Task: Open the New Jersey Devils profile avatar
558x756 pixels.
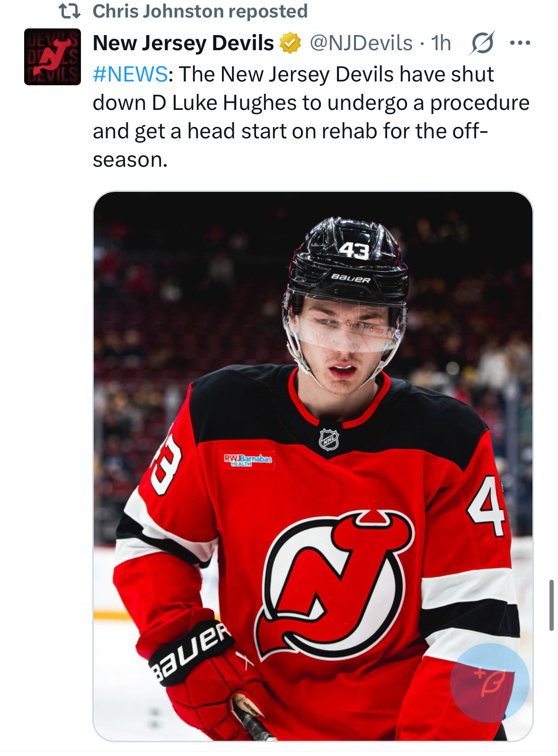Action: coord(53,57)
